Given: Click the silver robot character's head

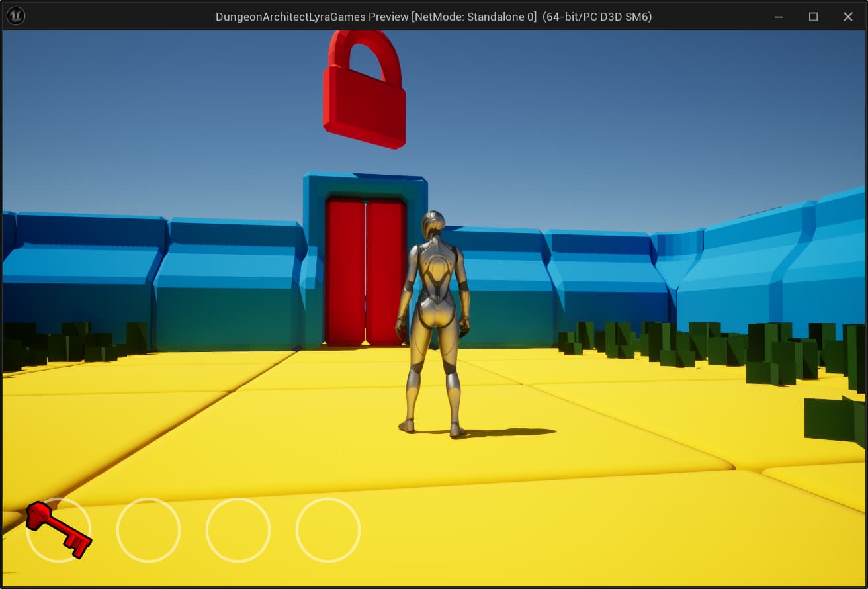Looking at the screenshot, I should [433, 226].
